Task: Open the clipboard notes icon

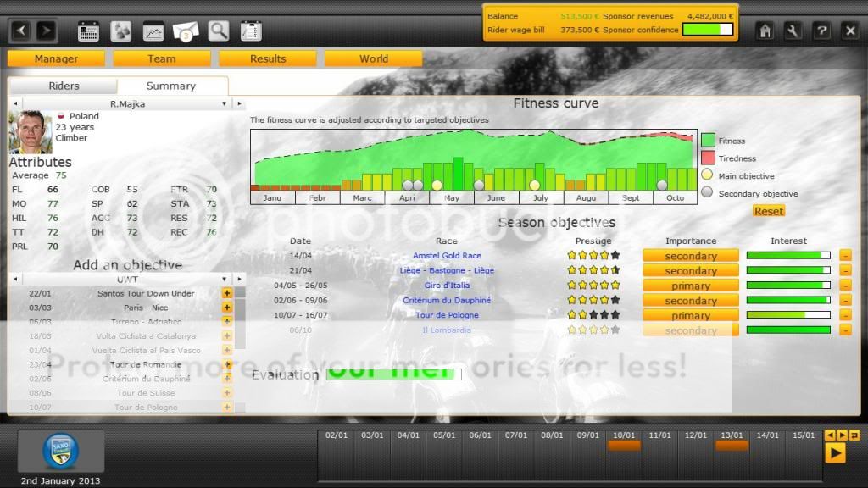Action: pyautogui.click(x=250, y=31)
